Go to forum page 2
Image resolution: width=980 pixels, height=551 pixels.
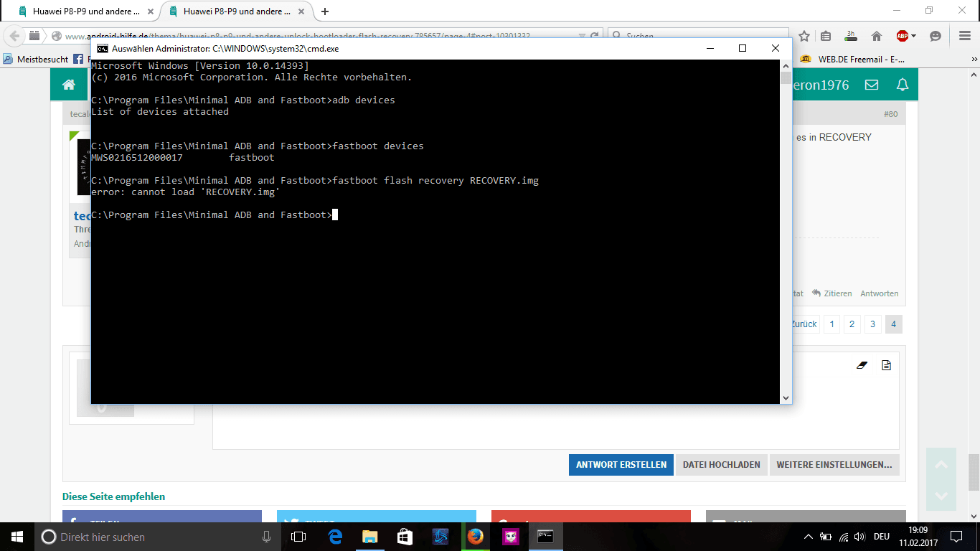point(852,324)
